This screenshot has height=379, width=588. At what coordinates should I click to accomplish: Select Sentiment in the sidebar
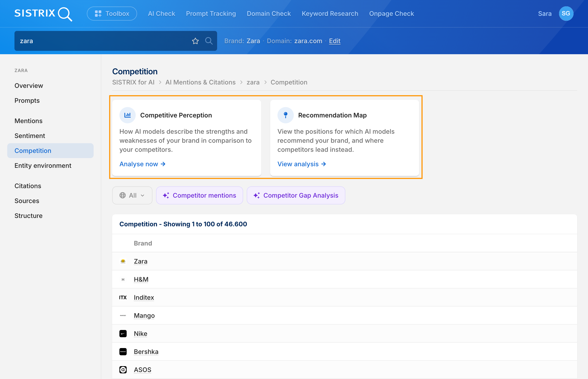click(30, 136)
